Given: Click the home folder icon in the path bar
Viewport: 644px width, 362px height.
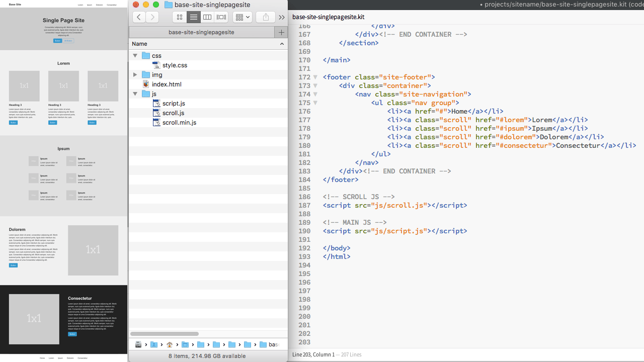Looking at the screenshot, I should pos(171,344).
